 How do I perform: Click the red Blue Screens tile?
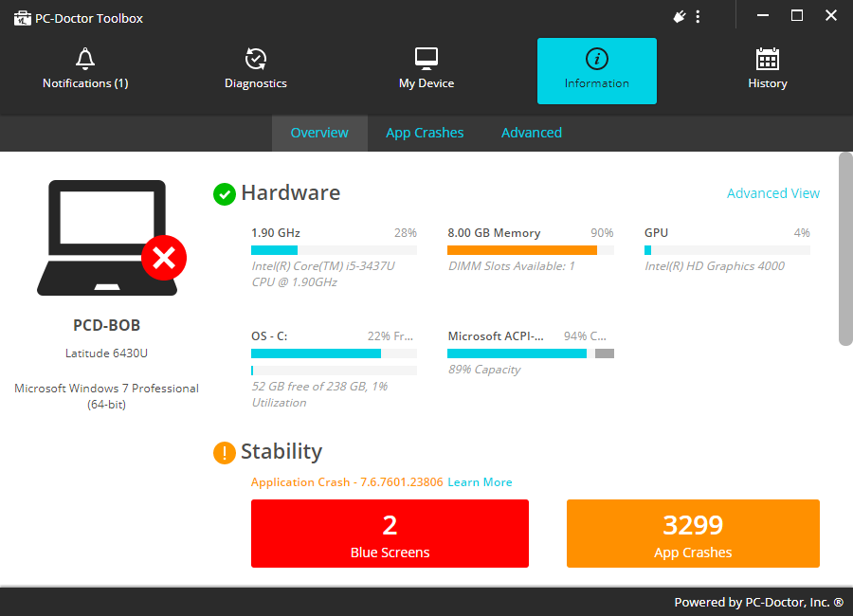click(390, 534)
